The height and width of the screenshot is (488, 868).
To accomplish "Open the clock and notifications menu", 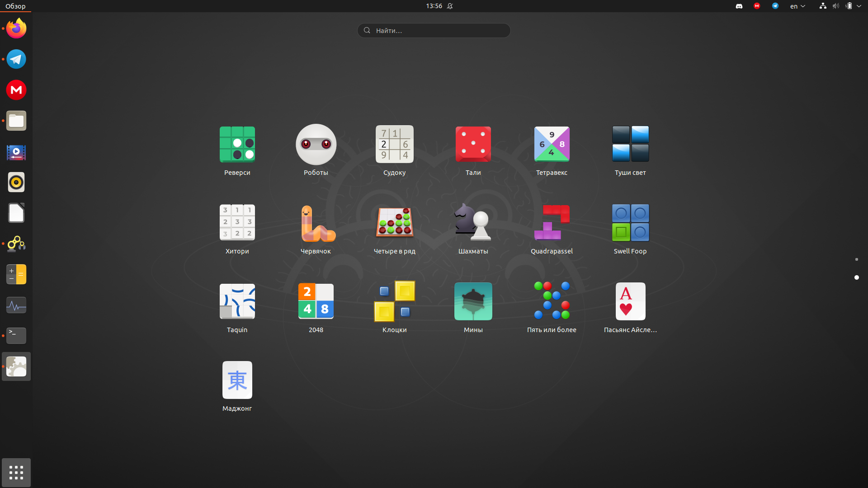I will click(x=439, y=6).
